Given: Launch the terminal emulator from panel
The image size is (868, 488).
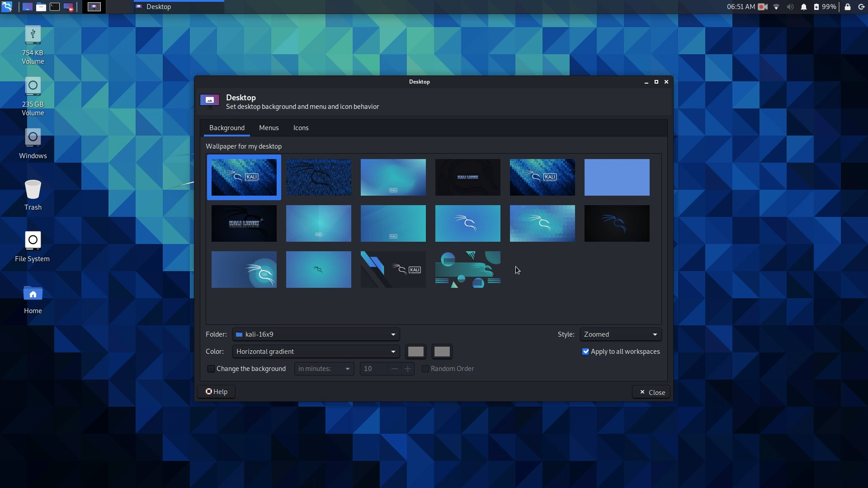Looking at the screenshot, I should click(55, 7).
